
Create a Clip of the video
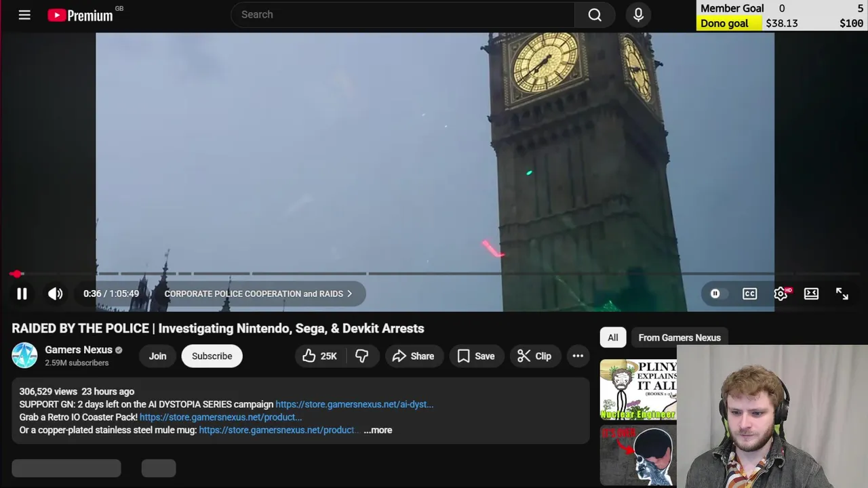(x=534, y=356)
